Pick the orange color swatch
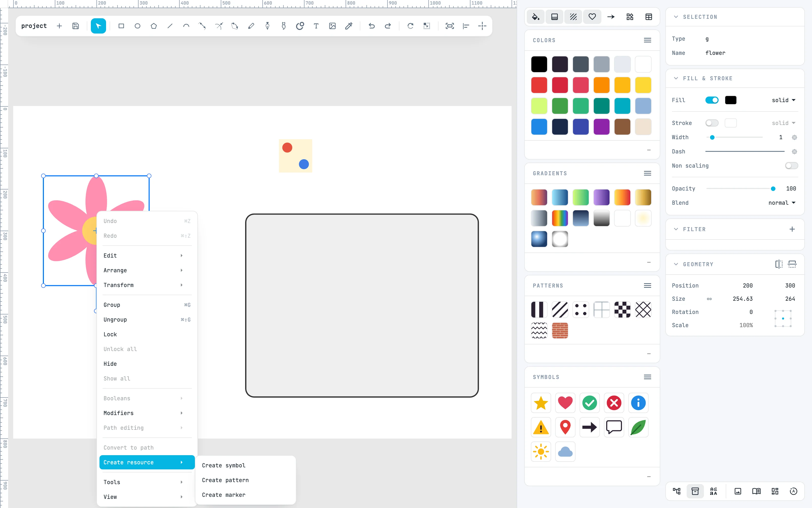812x508 pixels. click(601, 85)
